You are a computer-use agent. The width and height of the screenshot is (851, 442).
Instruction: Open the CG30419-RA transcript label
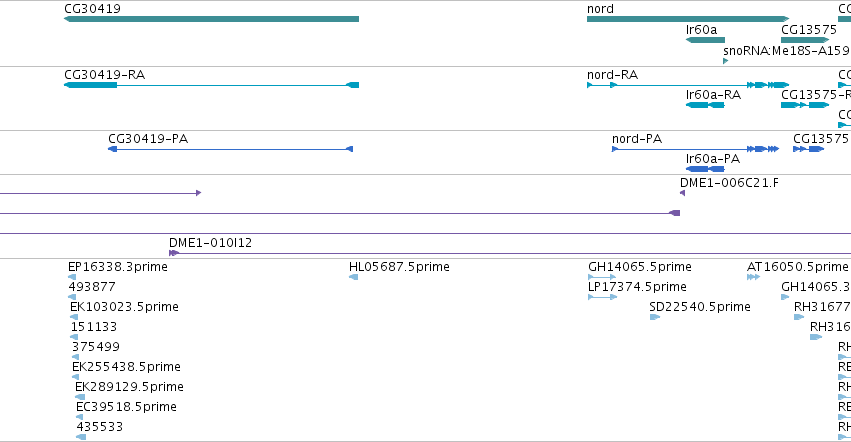coord(104,75)
